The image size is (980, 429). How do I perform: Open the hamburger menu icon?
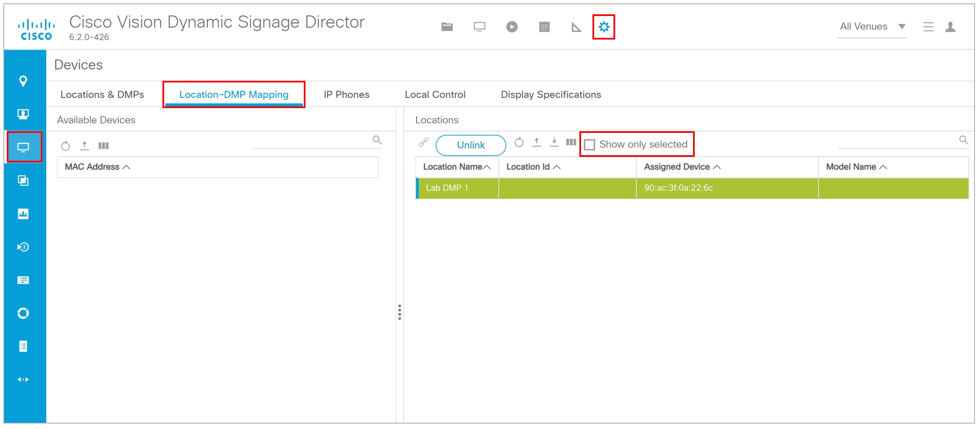928,27
